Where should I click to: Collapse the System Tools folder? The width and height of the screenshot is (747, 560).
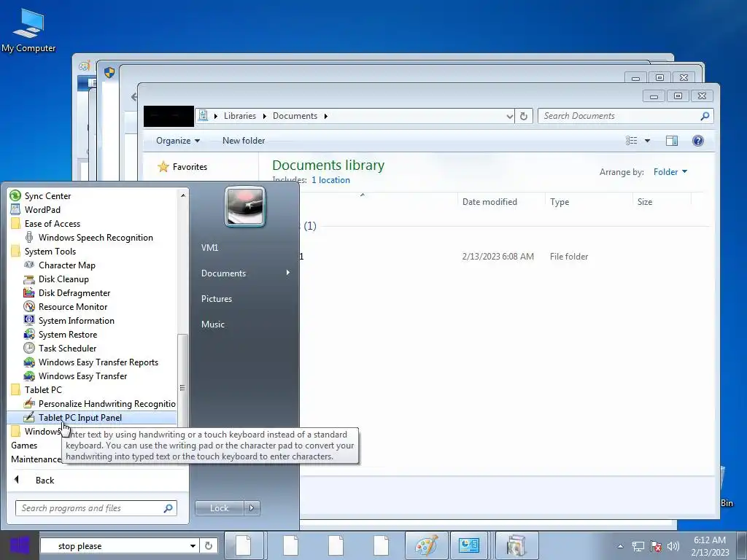pos(50,251)
